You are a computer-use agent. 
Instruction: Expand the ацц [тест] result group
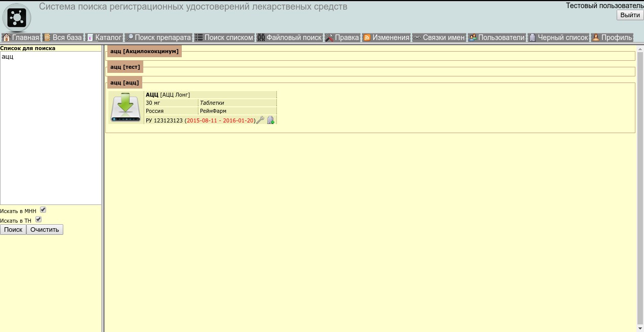(125, 67)
